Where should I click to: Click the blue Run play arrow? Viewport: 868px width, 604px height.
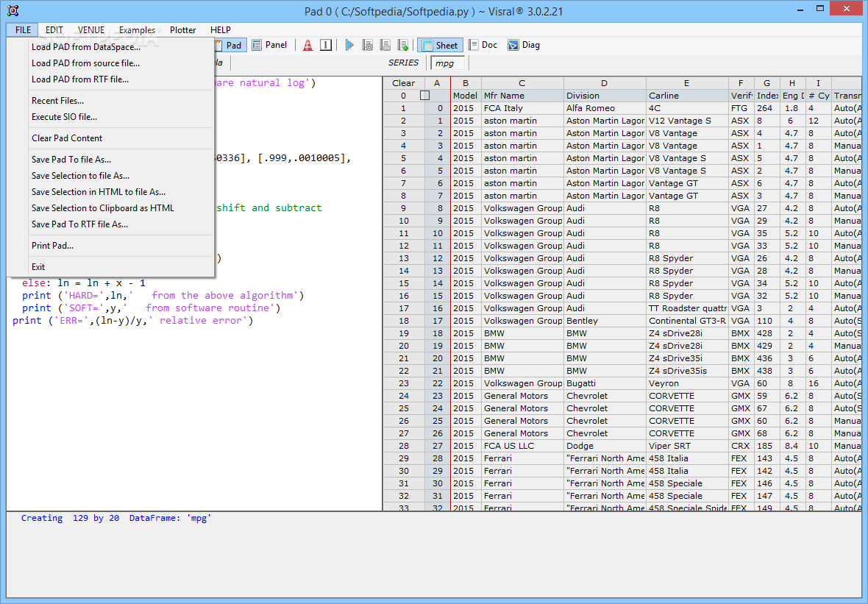(x=349, y=46)
